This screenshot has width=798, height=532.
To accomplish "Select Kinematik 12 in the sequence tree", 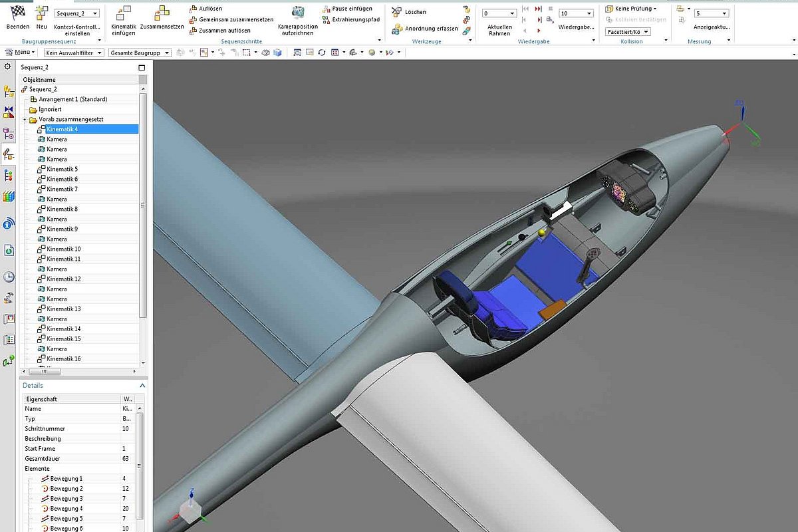I will [x=63, y=279].
